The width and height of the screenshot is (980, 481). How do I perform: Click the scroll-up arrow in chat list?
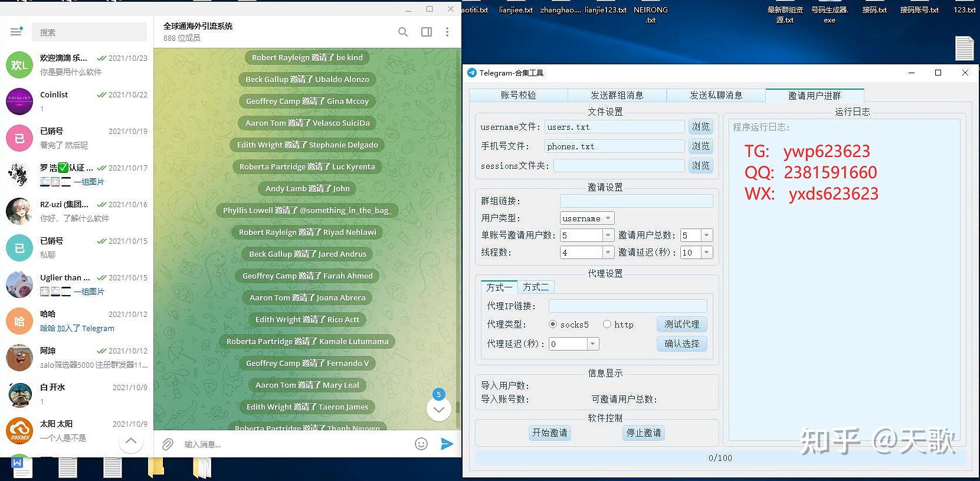point(131,441)
